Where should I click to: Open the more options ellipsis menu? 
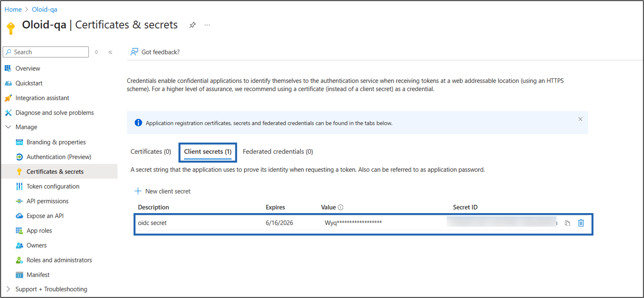point(207,25)
